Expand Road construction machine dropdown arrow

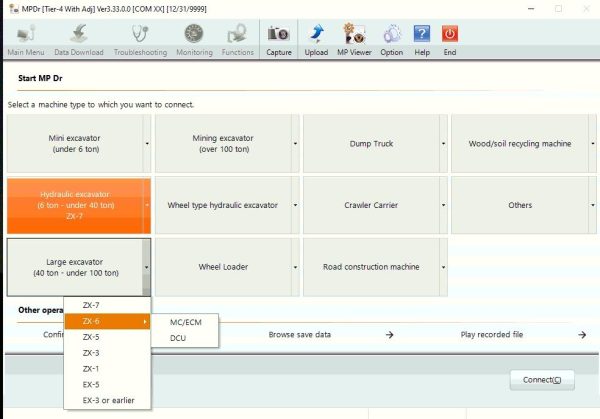pos(443,267)
